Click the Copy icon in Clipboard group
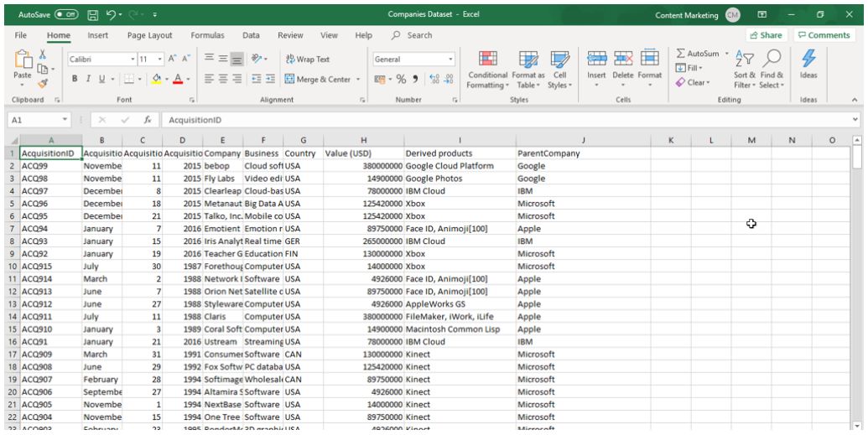The image size is (868, 435). tap(43, 69)
